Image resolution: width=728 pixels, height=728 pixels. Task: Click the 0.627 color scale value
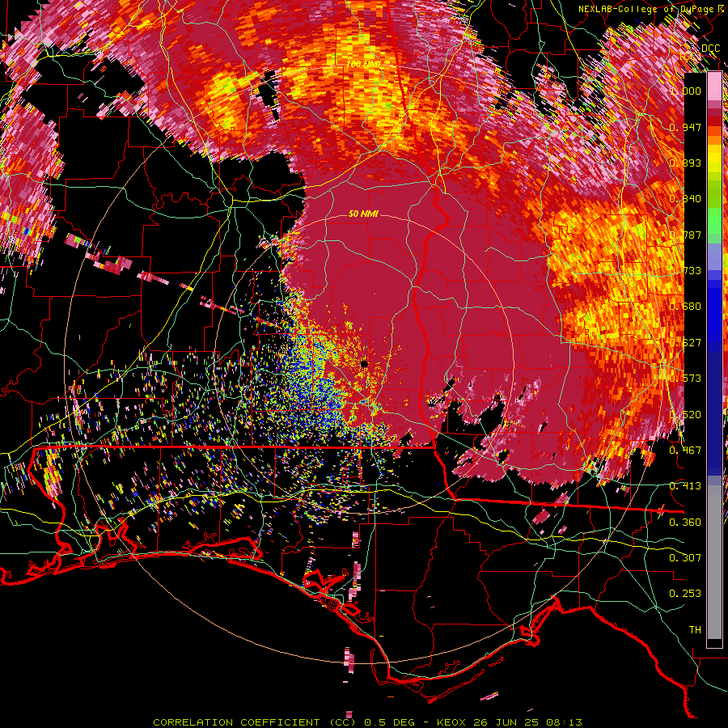pyautogui.click(x=685, y=343)
